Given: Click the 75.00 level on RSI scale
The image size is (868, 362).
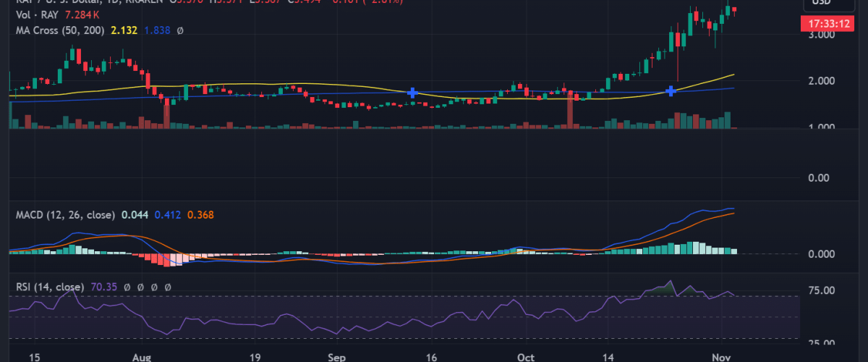Looking at the screenshot, I should (x=822, y=290).
